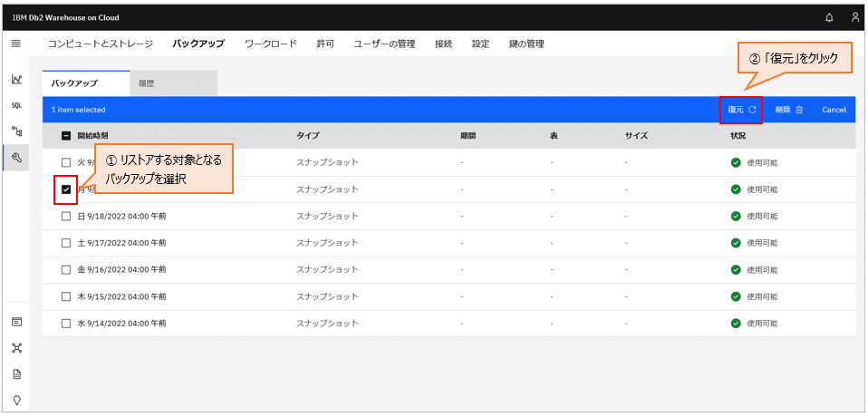Image resolution: width=868 pixels, height=417 pixels.
Task: Open the SQL editor sidebar icon
Action: pos(16,106)
